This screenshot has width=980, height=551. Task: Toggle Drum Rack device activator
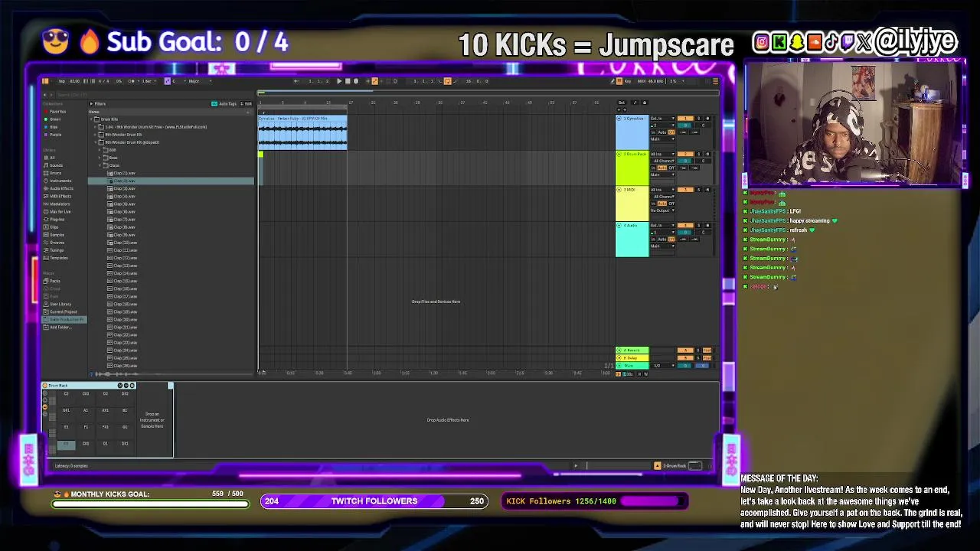pos(45,386)
